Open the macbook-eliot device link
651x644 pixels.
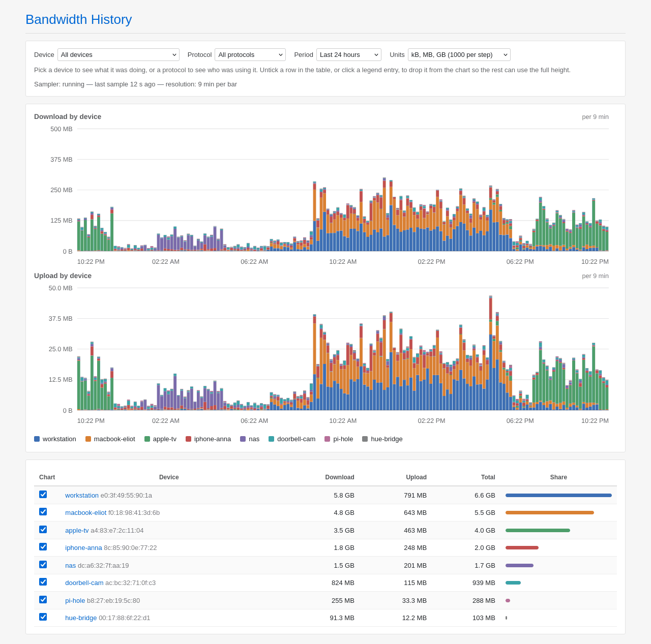(x=86, y=512)
